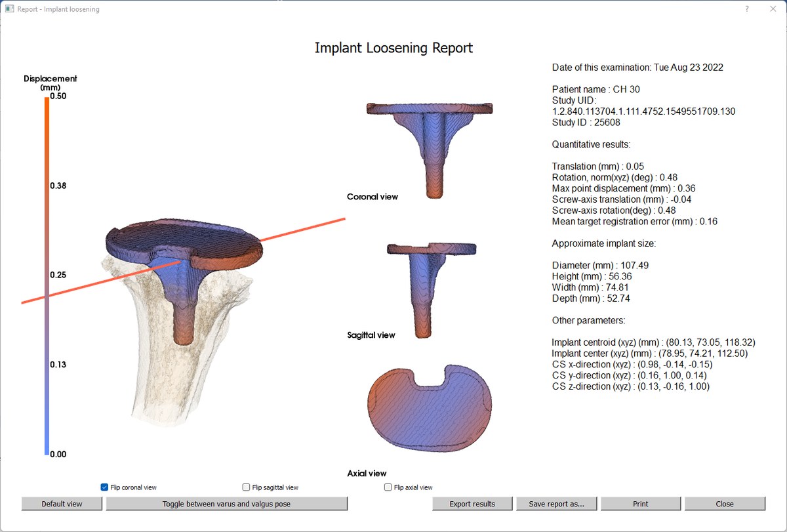Uncheck the Flip coronal view checkbox
Screen dimensions: 787x532
click(x=104, y=487)
